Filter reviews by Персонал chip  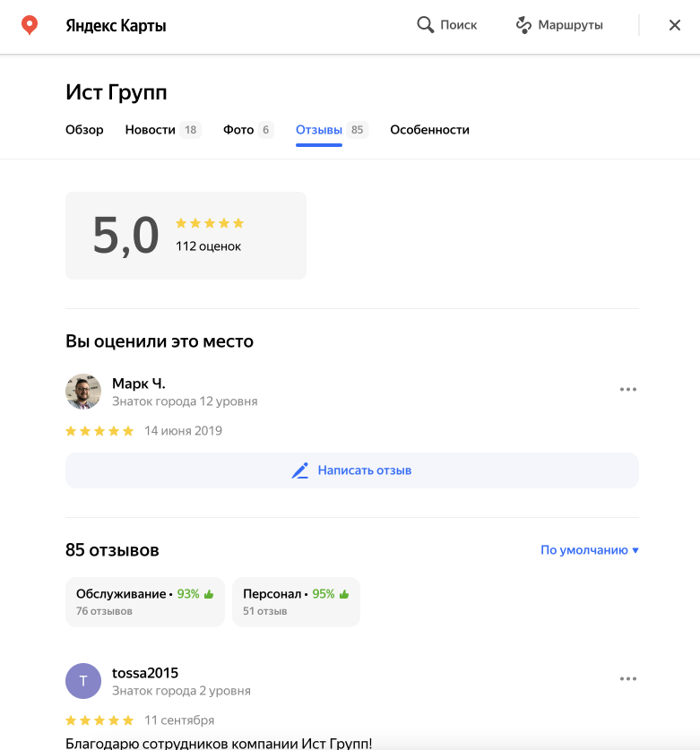click(x=296, y=602)
